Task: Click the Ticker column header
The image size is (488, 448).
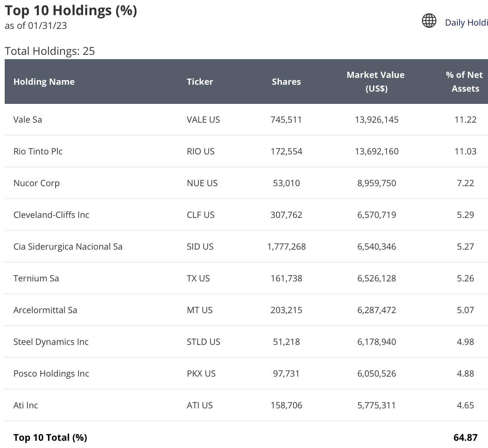Action: click(x=200, y=82)
